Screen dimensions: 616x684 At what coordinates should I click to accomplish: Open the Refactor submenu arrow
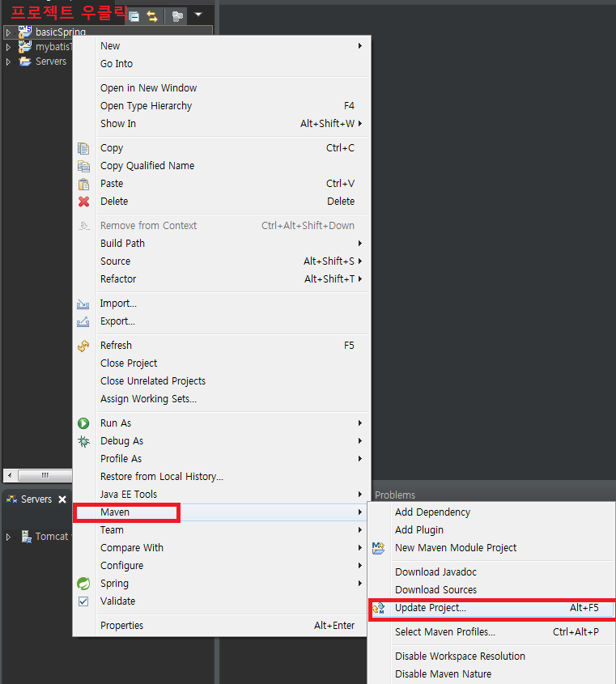pyautogui.click(x=360, y=279)
